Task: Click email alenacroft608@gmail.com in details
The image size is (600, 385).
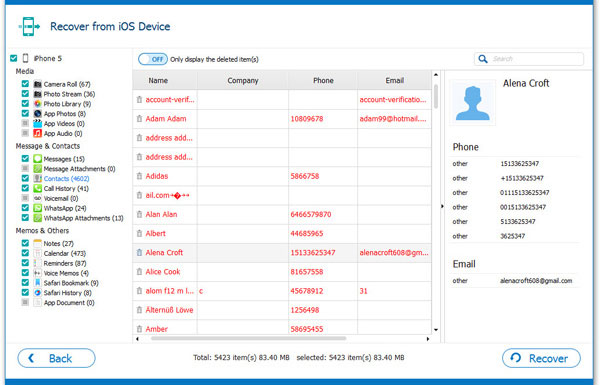Action: 536,281
